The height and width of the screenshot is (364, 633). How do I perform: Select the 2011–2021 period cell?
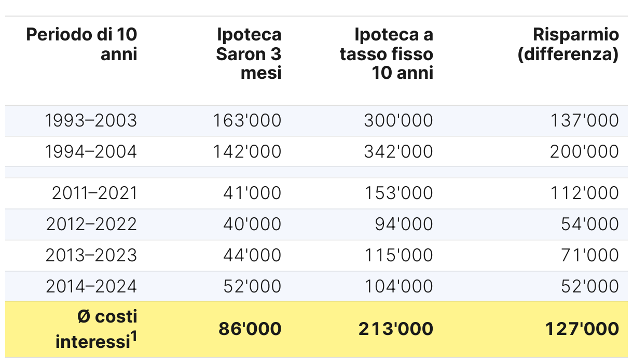click(94, 193)
